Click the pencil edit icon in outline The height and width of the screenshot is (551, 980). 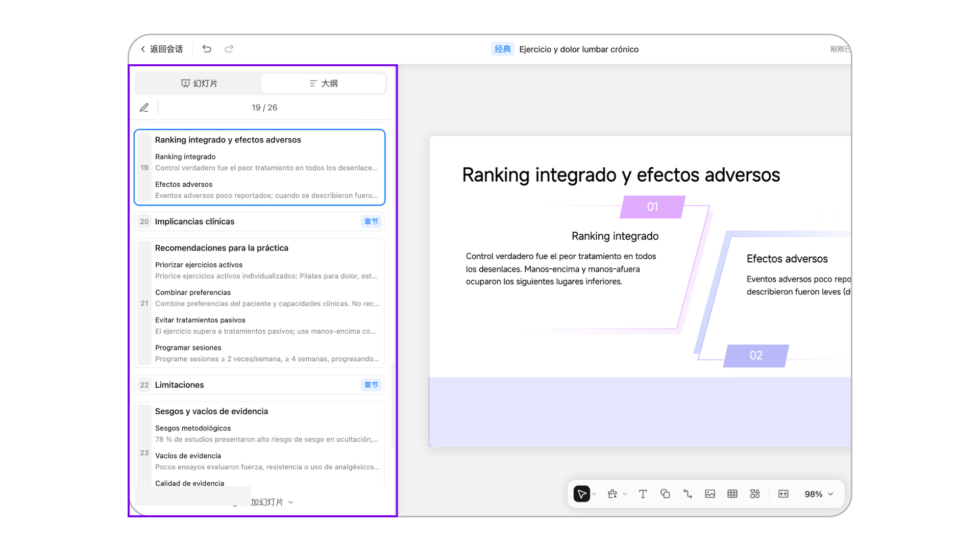pos(144,108)
